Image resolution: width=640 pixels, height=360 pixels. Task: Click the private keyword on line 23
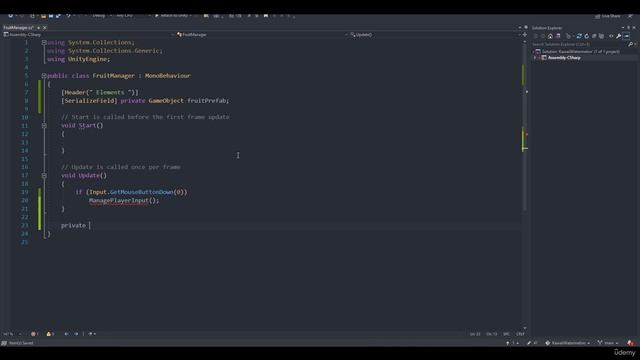[73, 225]
